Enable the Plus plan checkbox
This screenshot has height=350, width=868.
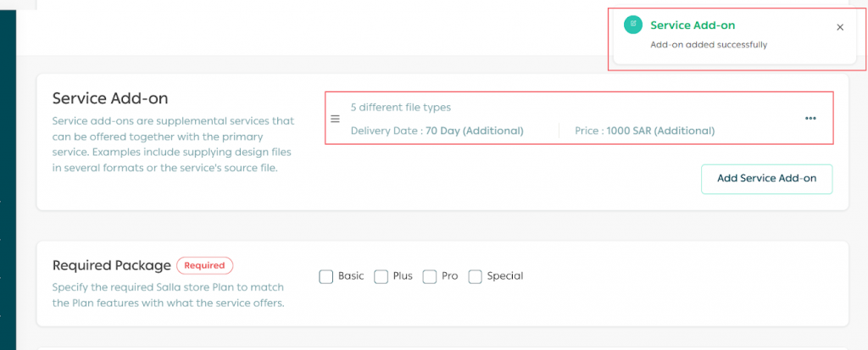point(381,276)
